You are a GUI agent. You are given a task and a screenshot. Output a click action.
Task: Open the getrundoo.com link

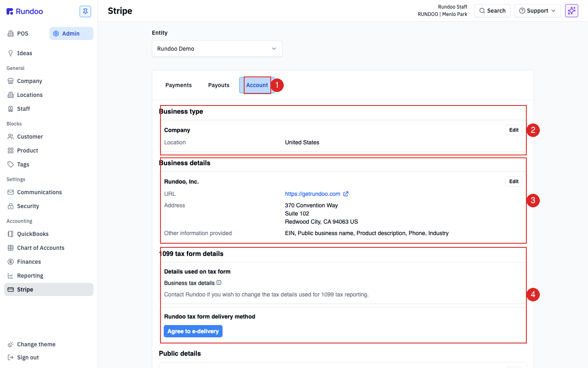312,194
